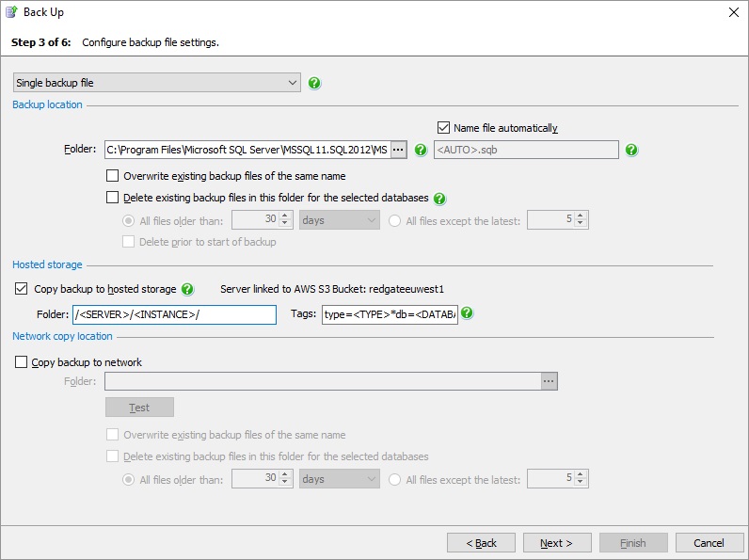Enable Copy backup to network checkbox

click(x=22, y=362)
